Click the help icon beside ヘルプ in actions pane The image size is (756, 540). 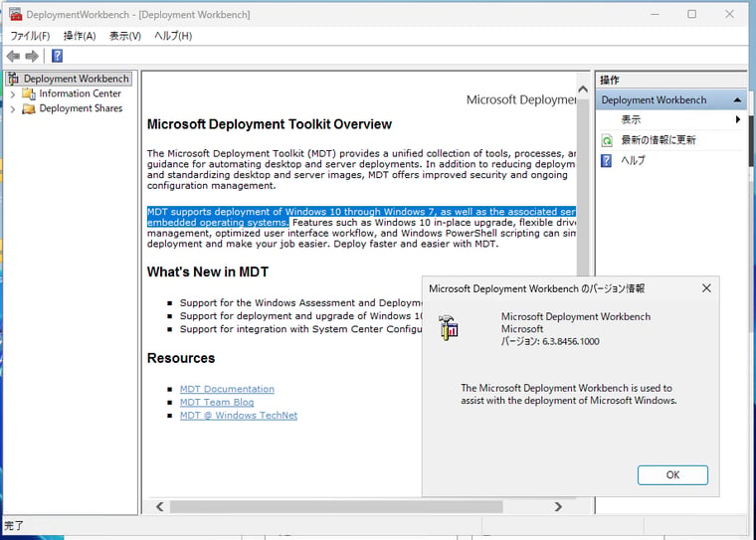[x=607, y=160]
